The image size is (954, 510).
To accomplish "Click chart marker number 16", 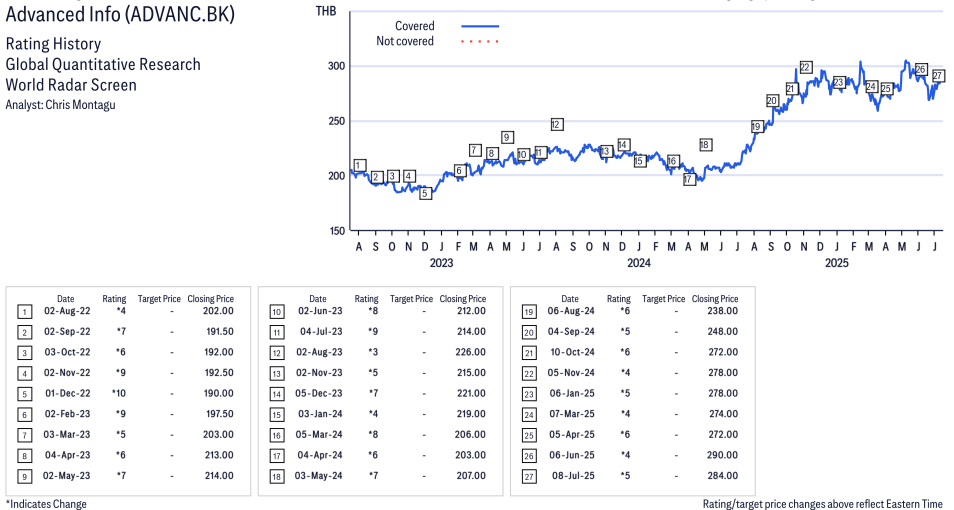I will pos(672,161).
